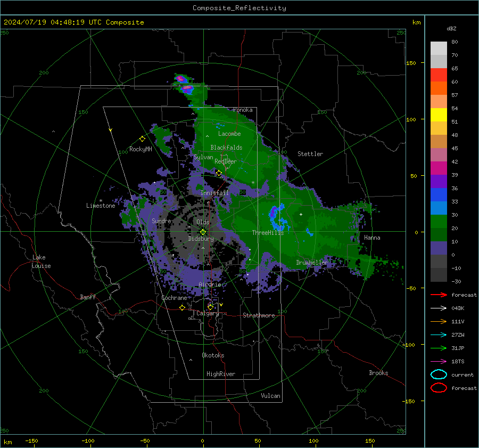Click the Limestone label
The image size is (479, 448).
click(101, 206)
